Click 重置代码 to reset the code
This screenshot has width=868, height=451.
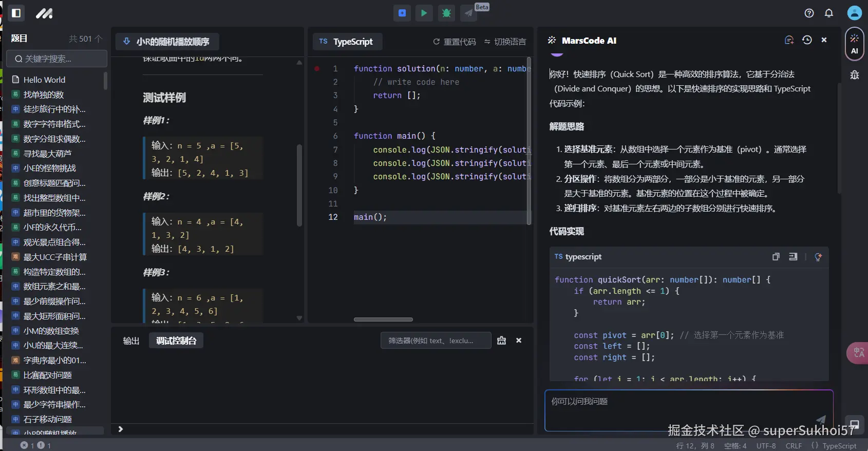tap(455, 42)
